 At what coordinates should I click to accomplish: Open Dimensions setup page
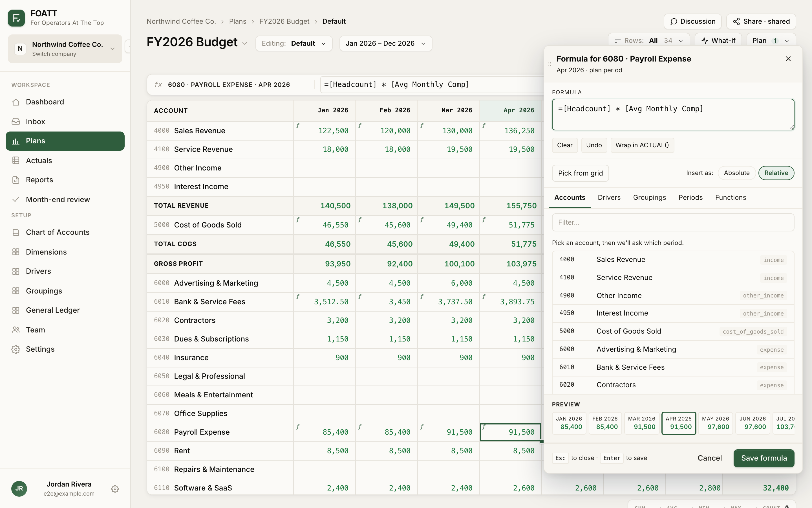[x=65, y=252]
